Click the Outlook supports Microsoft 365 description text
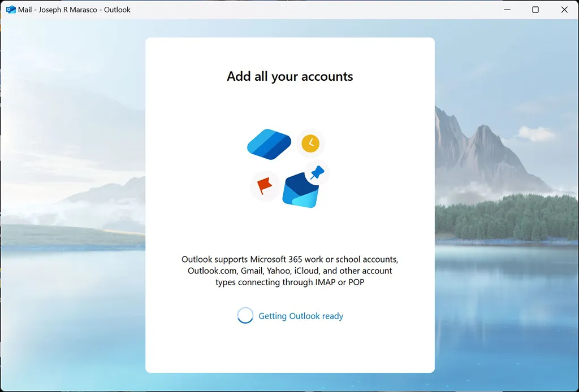The width and height of the screenshot is (579, 392). [x=290, y=271]
